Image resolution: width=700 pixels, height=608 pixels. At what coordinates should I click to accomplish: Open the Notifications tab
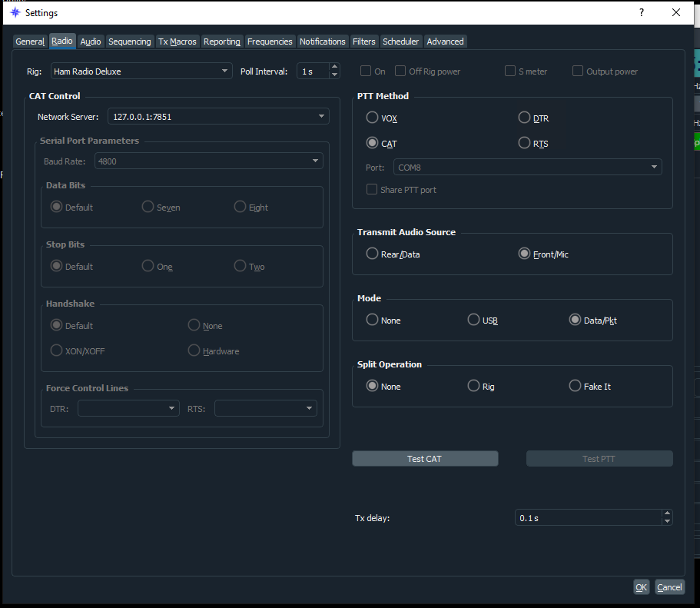pyautogui.click(x=322, y=42)
